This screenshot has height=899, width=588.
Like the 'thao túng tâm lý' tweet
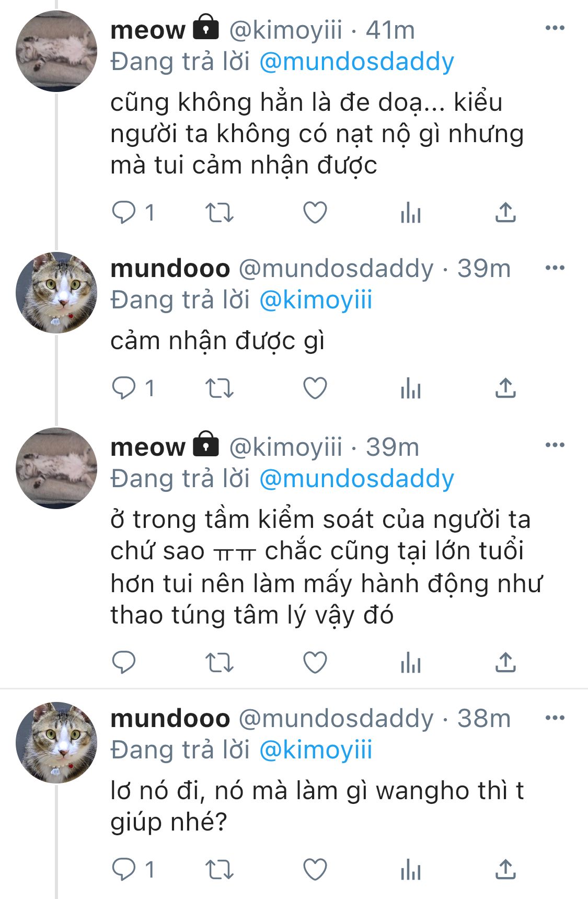pyautogui.click(x=315, y=662)
